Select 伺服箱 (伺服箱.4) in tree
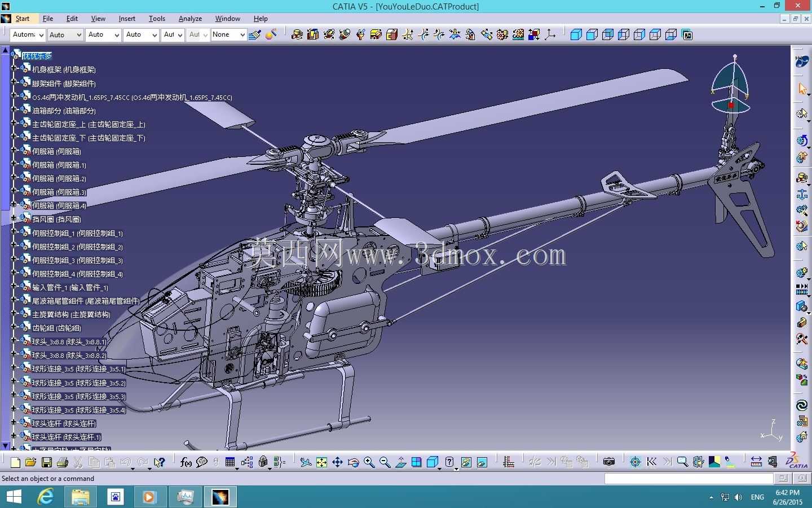The height and width of the screenshot is (508, 812). (59, 205)
